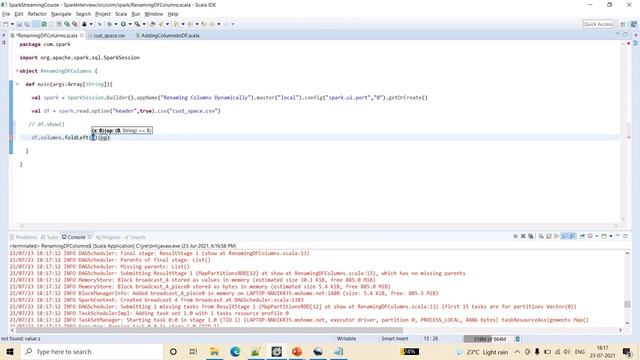
Task: Click the Search flashlight toolbar icon
Action: [x=161, y=24]
